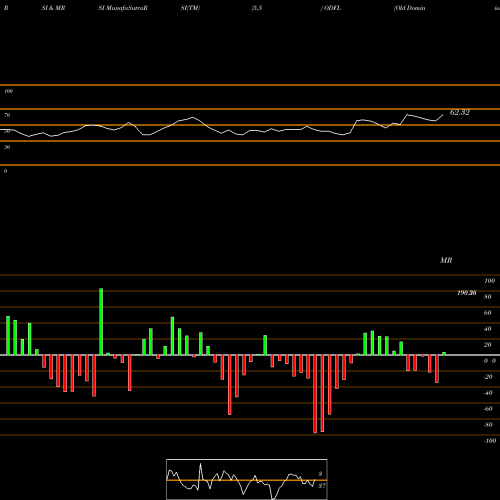Click the tallest red MR histogram bar
The image size is (500, 500).
pyautogui.click(x=315, y=394)
